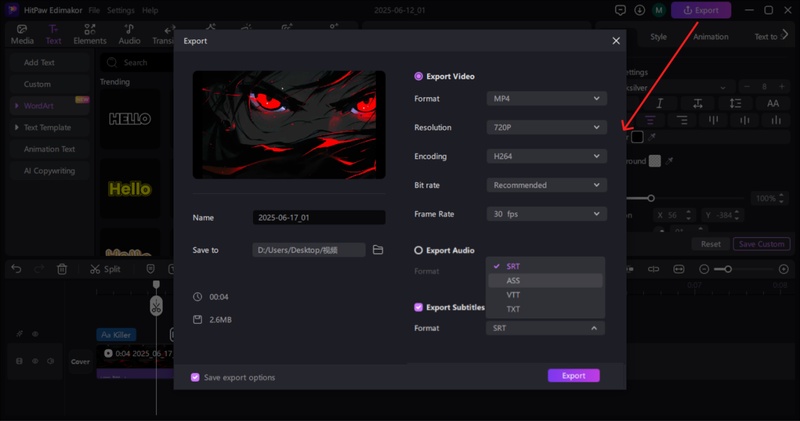Uncheck the Export Subtitles checkbox
This screenshot has height=421, width=800.
coord(419,308)
